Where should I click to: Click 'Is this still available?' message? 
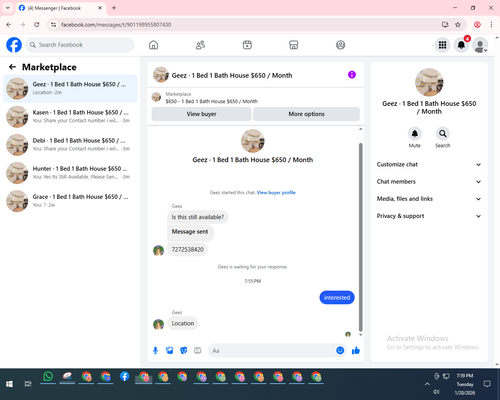[x=198, y=217]
